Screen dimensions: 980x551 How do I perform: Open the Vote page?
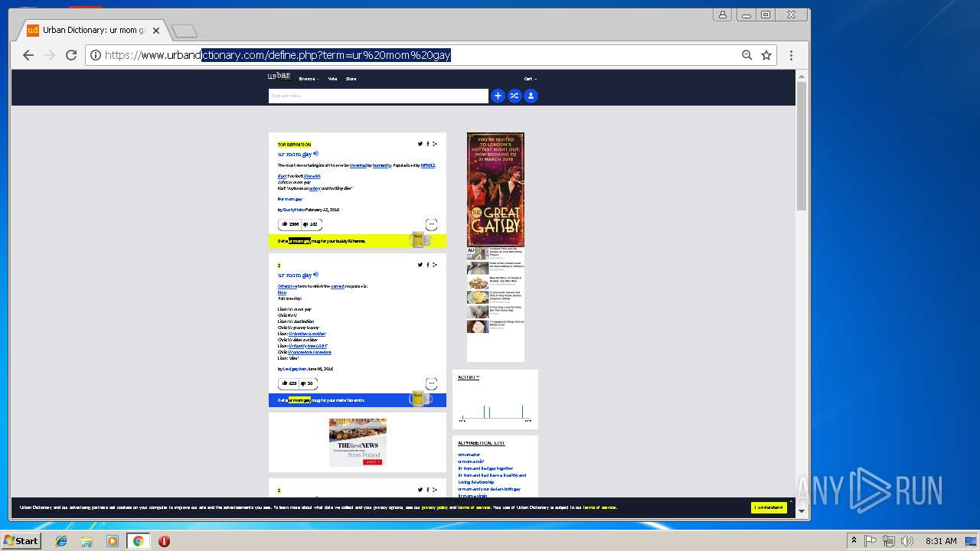tap(332, 79)
